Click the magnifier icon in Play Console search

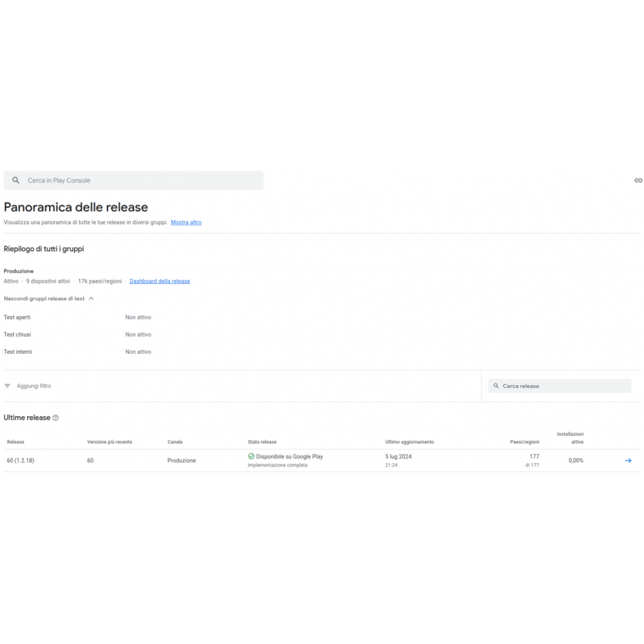[16, 181]
